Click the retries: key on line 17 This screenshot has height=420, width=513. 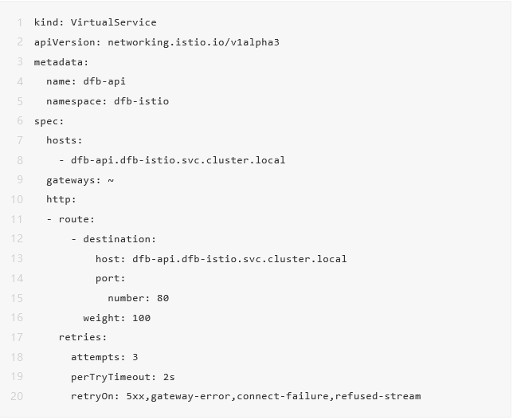pyautogui.click(x=83, y=337)
